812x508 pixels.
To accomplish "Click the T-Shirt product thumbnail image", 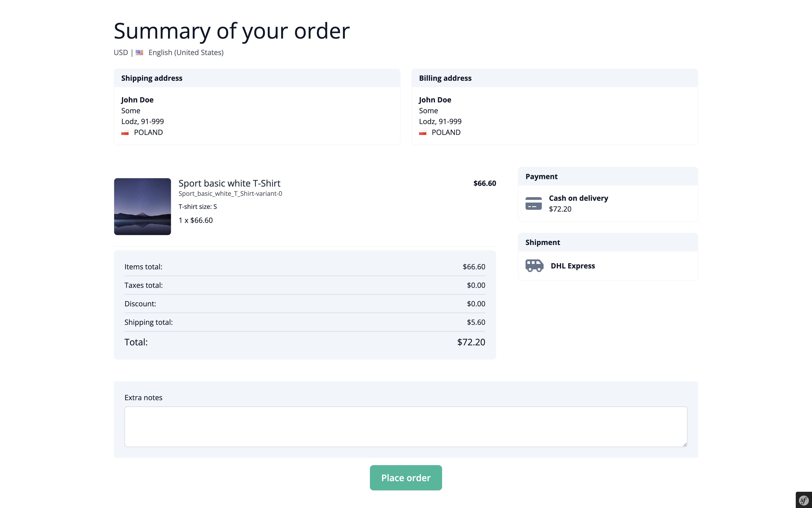I will (143, 207).
